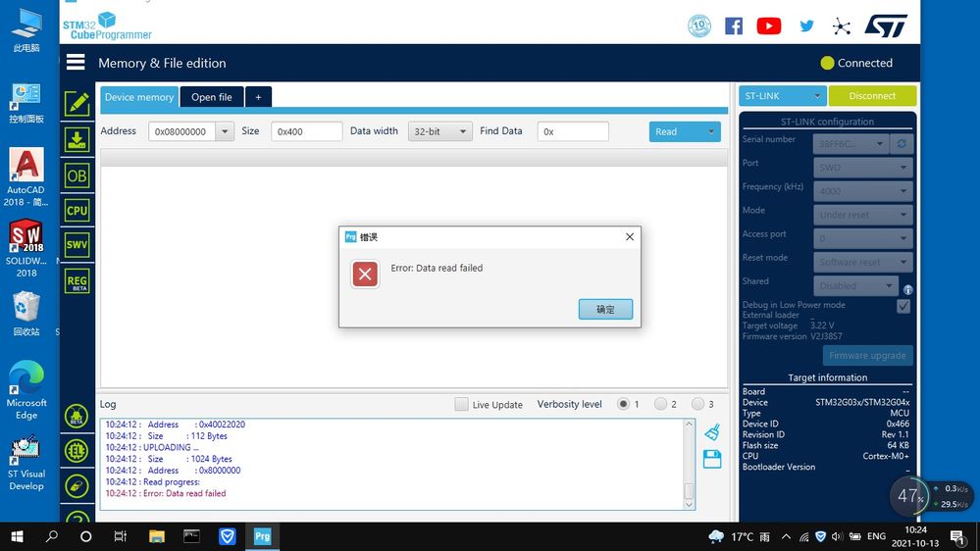Open the EL external loader icon

tap(77, 451)
